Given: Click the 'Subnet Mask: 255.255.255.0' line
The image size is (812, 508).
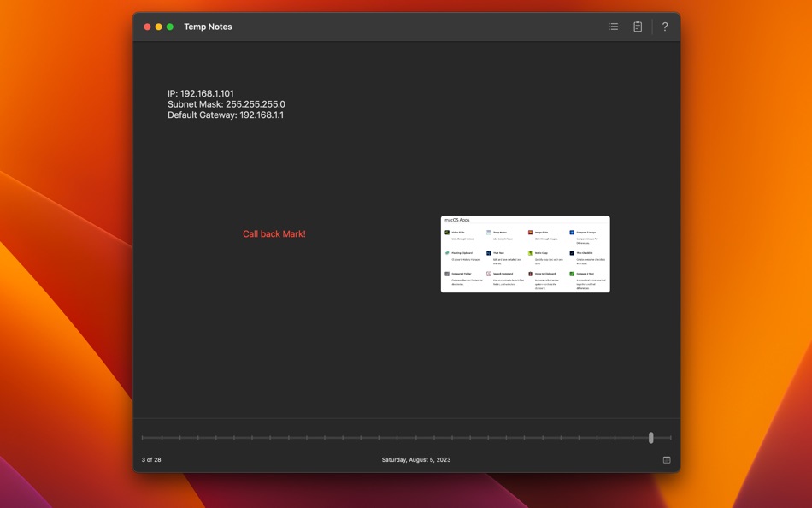Looking at the screenshot, I should click(227, 104).
